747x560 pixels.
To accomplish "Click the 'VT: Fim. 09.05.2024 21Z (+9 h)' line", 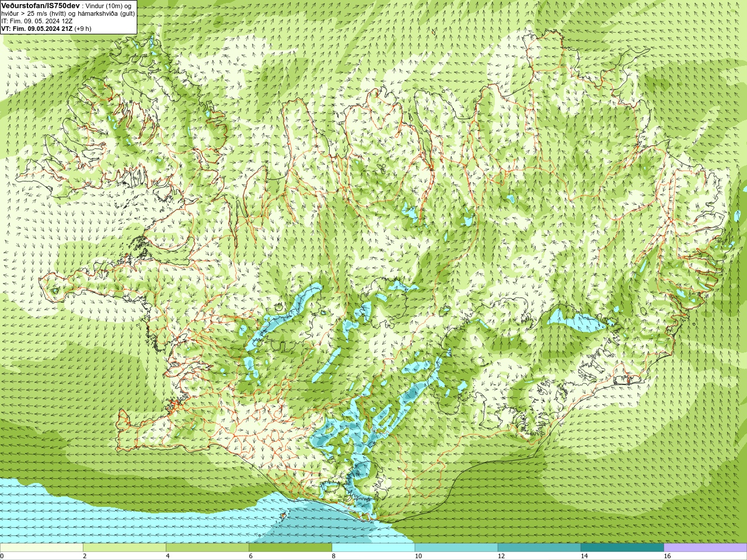I will pos(46,29).
